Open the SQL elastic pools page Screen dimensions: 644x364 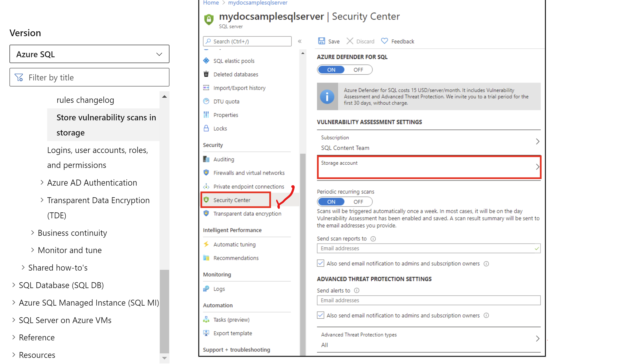234,61
